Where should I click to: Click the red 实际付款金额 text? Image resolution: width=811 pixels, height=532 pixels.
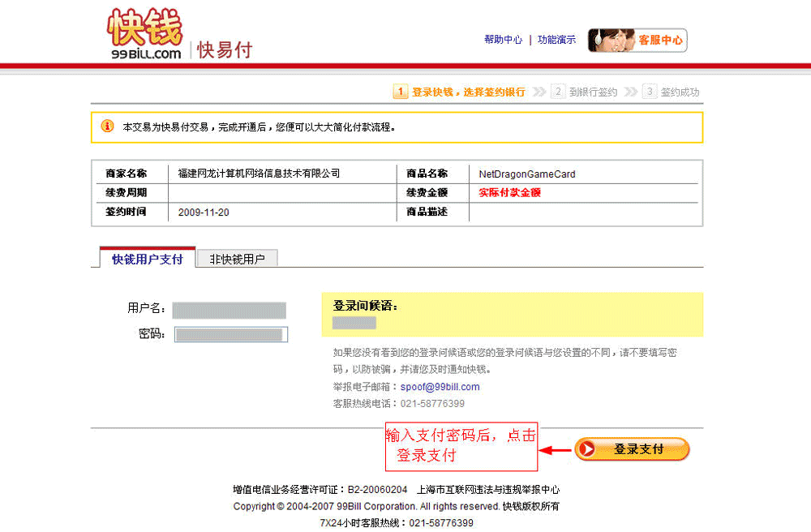[x=510, y=192]
